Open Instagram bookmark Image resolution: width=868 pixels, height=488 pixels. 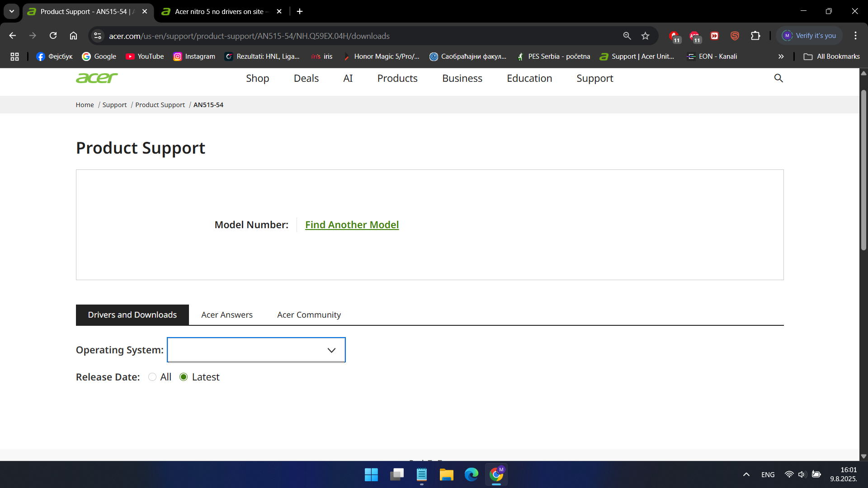tap(194, 56)
